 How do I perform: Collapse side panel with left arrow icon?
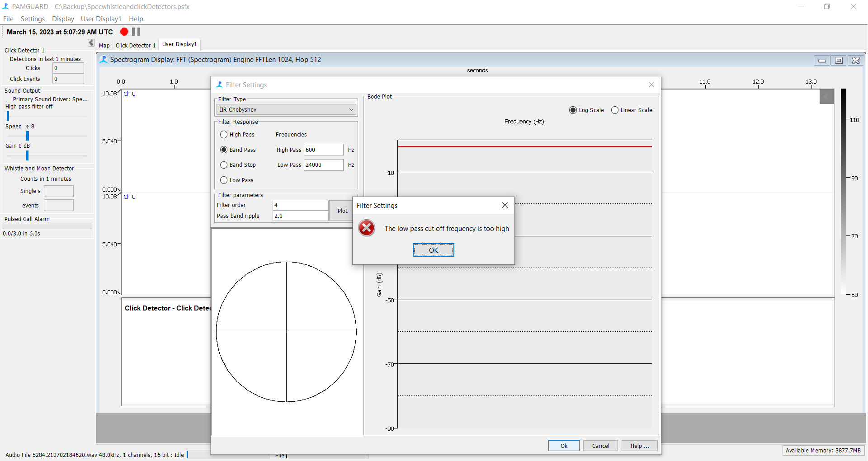click(x=91, y=43)
